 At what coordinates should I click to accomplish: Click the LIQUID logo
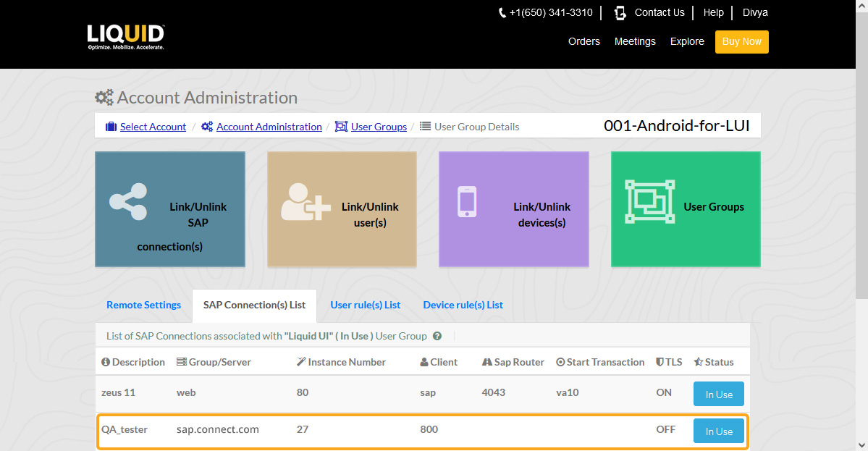tap(126, 37)
